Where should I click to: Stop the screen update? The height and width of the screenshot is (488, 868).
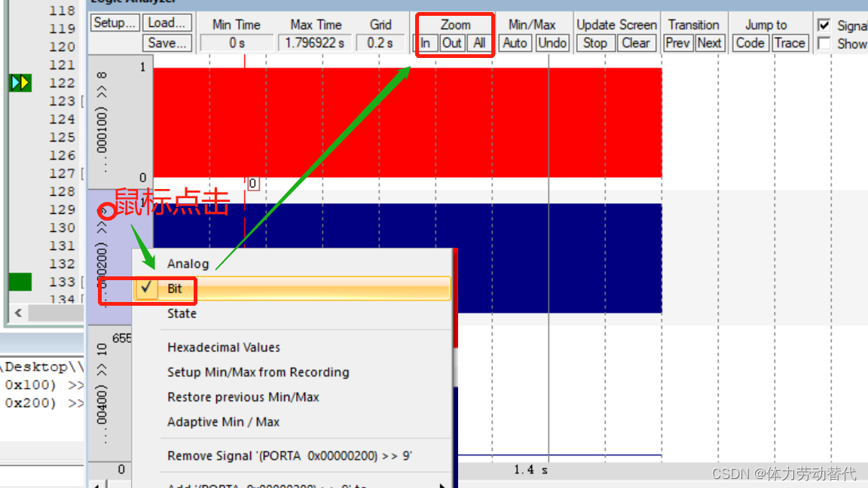(x=595, y=43)
